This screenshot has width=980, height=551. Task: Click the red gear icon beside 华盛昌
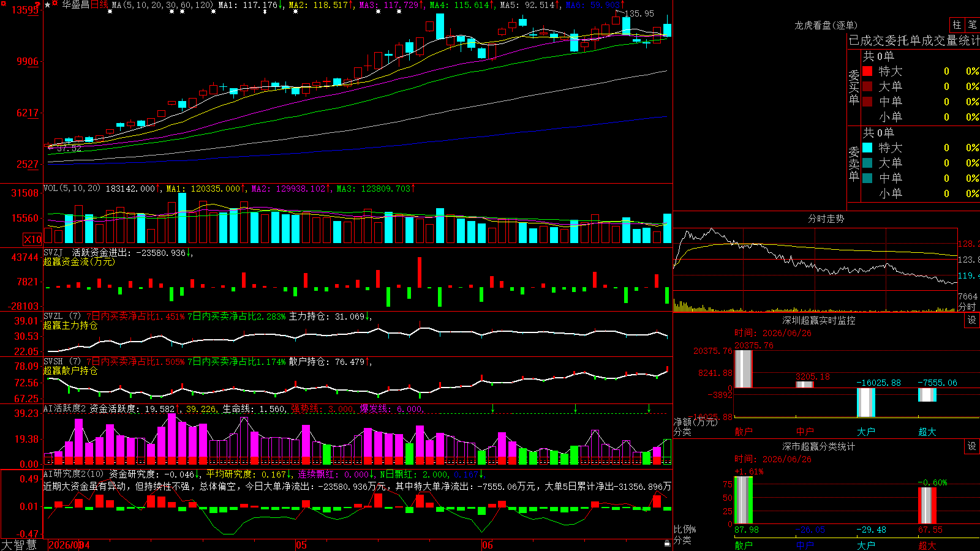pyautogui.click(x=55, y=4)
